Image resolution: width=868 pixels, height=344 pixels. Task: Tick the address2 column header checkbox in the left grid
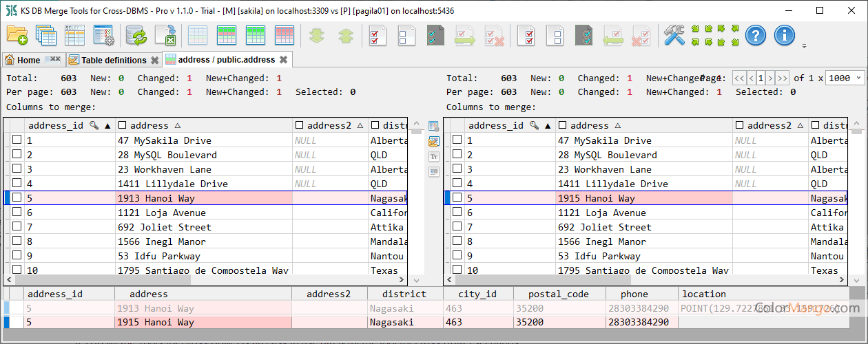[299, 125]
